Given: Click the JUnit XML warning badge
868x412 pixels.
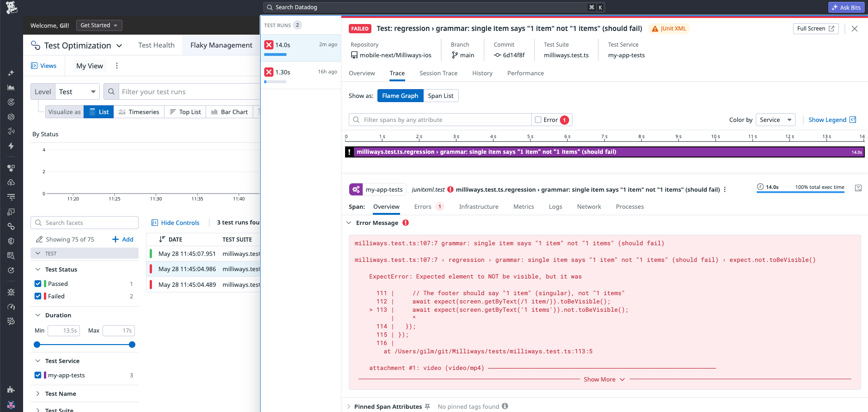Looking at the screenshot, I should pos(668,29).
